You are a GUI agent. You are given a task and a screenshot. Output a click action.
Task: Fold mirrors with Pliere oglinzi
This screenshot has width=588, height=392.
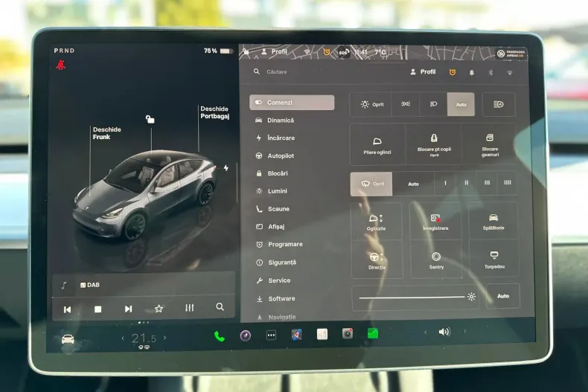[377, 145]
